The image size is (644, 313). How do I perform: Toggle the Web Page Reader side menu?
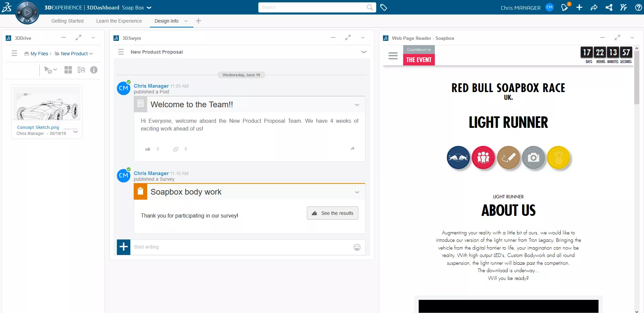point(393,56)
